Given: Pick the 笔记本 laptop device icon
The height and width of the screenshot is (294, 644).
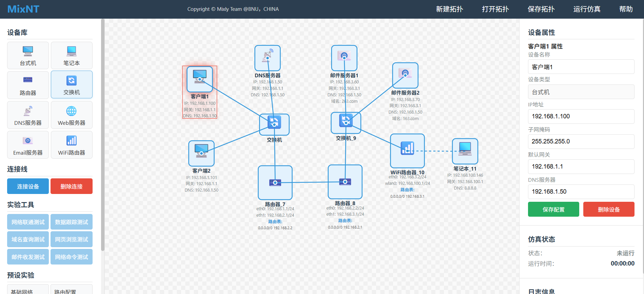Looking at the screenshot, I should coord(72,55).
